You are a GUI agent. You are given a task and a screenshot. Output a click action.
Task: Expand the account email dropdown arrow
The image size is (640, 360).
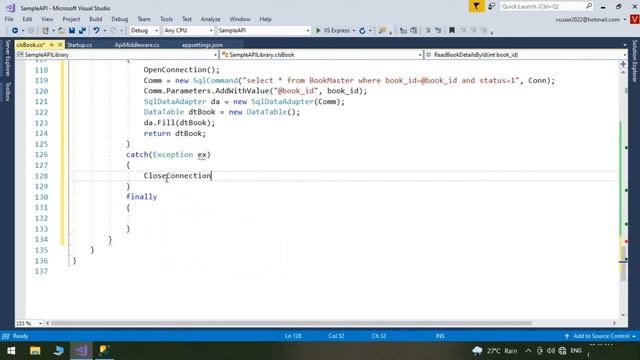click(624, 20)
